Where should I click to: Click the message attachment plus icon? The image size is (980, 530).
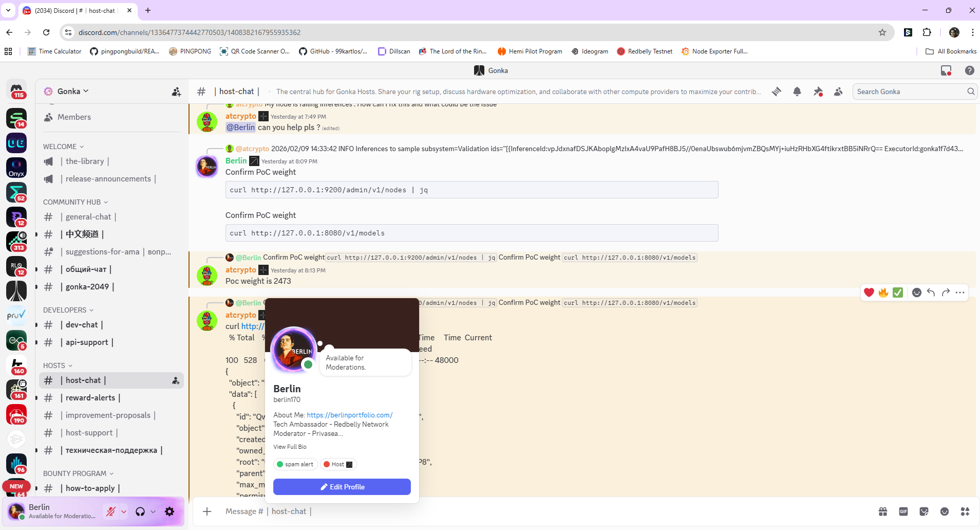[x=207, y=511]
